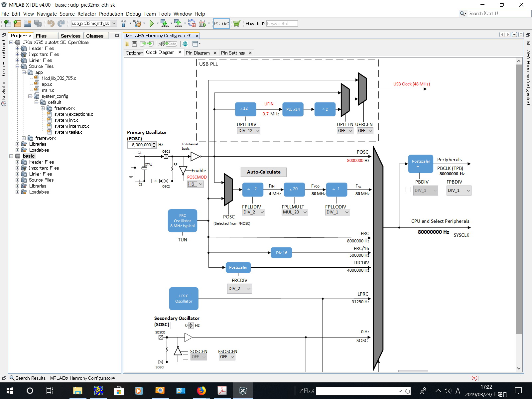The image size is (532, 399).
Task: Open the POSCMOD HS dropdown
Action: [x=195, y=184]
